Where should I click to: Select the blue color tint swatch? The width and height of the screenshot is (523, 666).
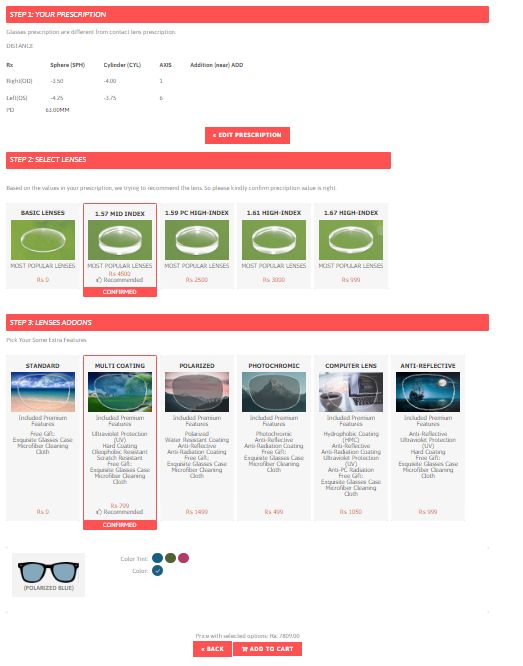(x=158, y=558)
